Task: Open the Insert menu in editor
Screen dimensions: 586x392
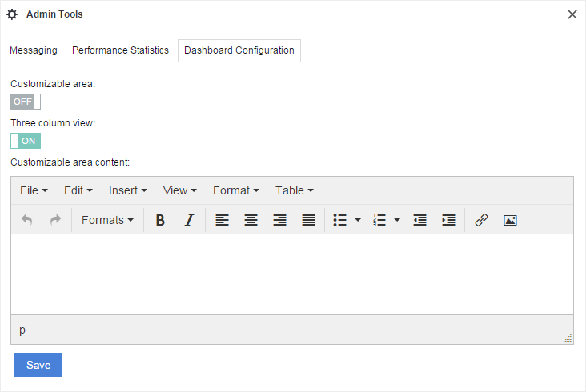Action: (127, 190)
